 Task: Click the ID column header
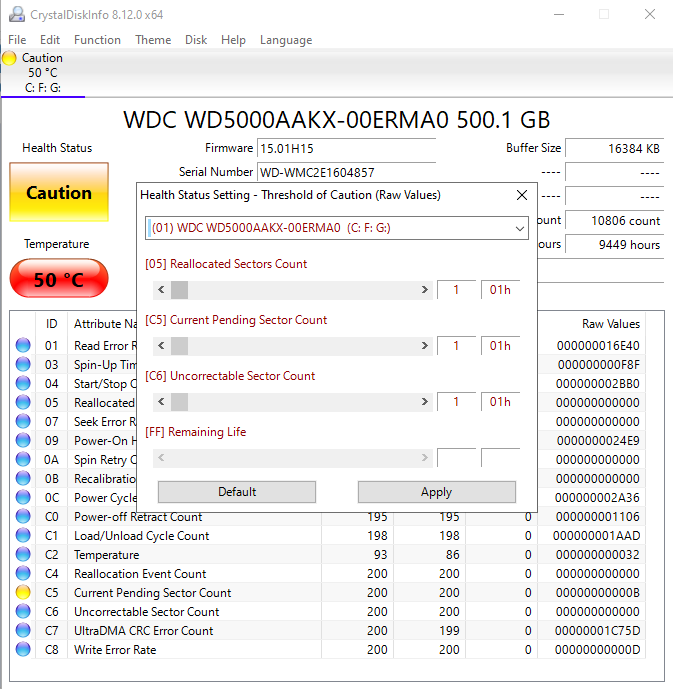(x=51, y=324)
